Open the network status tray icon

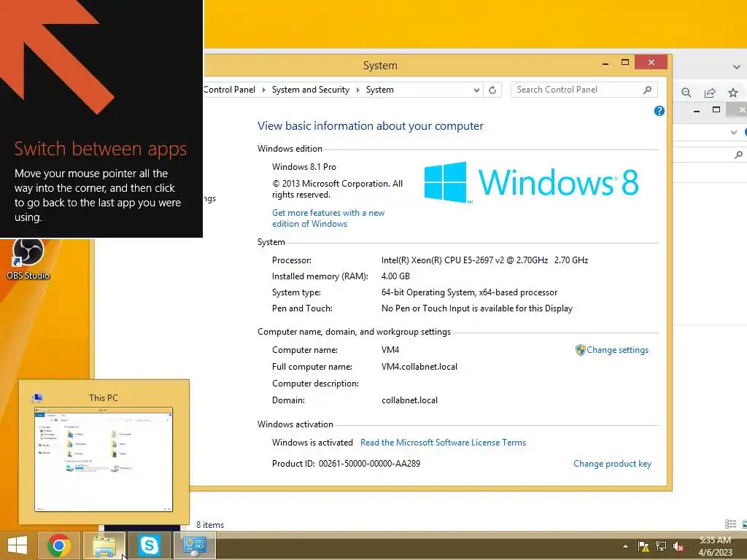click(661, 546)
